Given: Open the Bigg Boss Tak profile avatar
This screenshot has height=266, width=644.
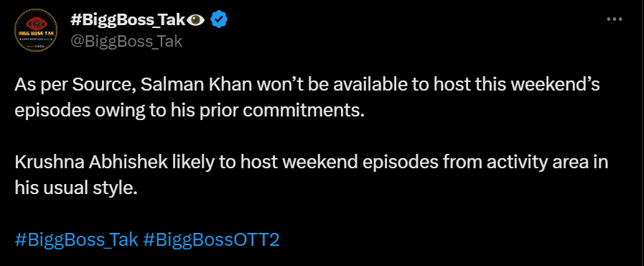Looking at the screenshot, I should tap(36, 30).
